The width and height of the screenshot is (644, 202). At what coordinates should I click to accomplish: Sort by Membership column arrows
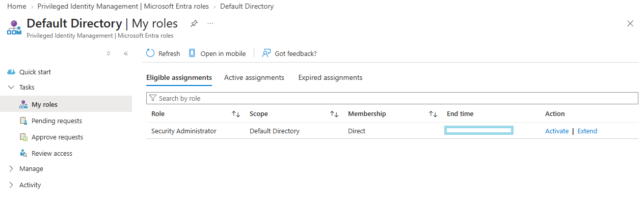(x=433, y=114)
